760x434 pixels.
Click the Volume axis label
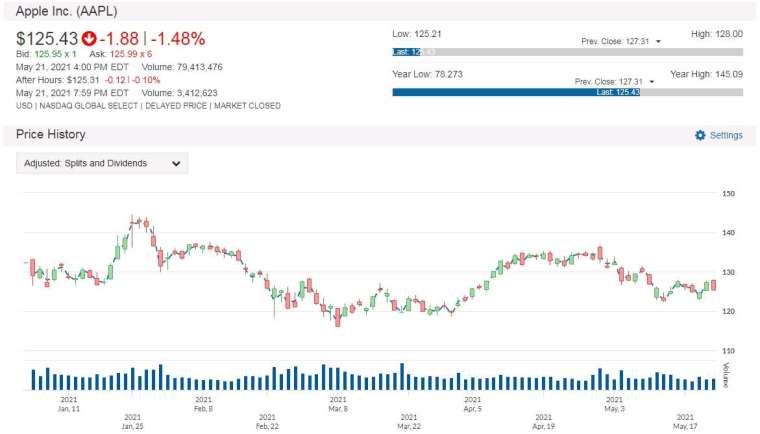pyautogui.click(x=726, y=375)
